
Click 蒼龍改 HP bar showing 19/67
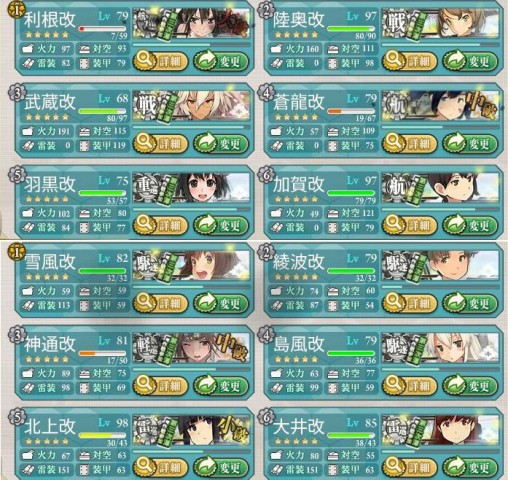point(351,111)
